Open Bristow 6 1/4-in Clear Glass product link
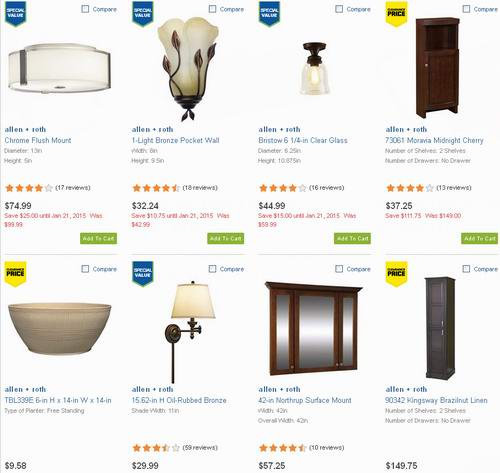 pos(303,140)
